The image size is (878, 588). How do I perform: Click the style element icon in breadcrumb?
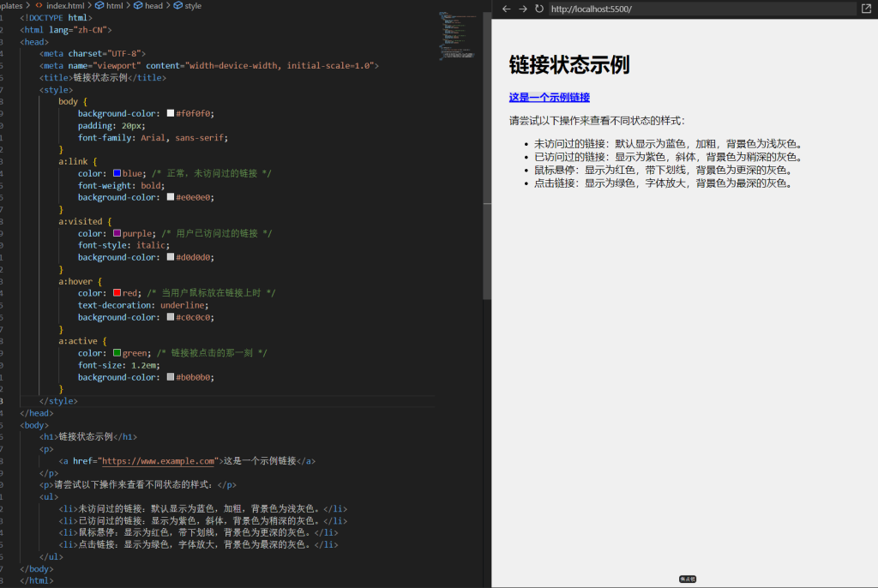(177, 5)
